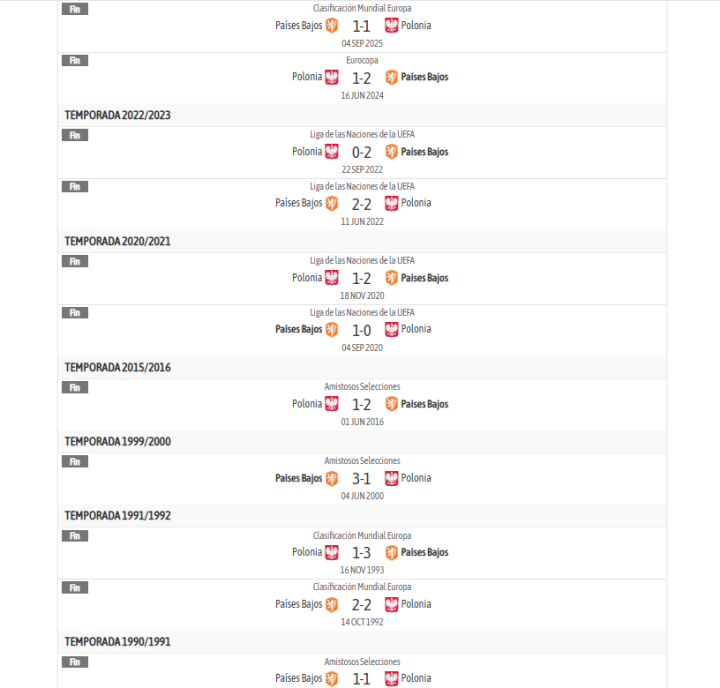
Task: Click Países Bajos crest in 04 JUN 2000 friendly
Action: click(x=332, y=478)
